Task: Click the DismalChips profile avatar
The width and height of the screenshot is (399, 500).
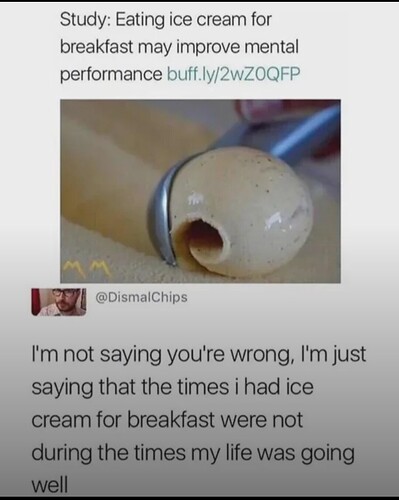Action: 59,302
